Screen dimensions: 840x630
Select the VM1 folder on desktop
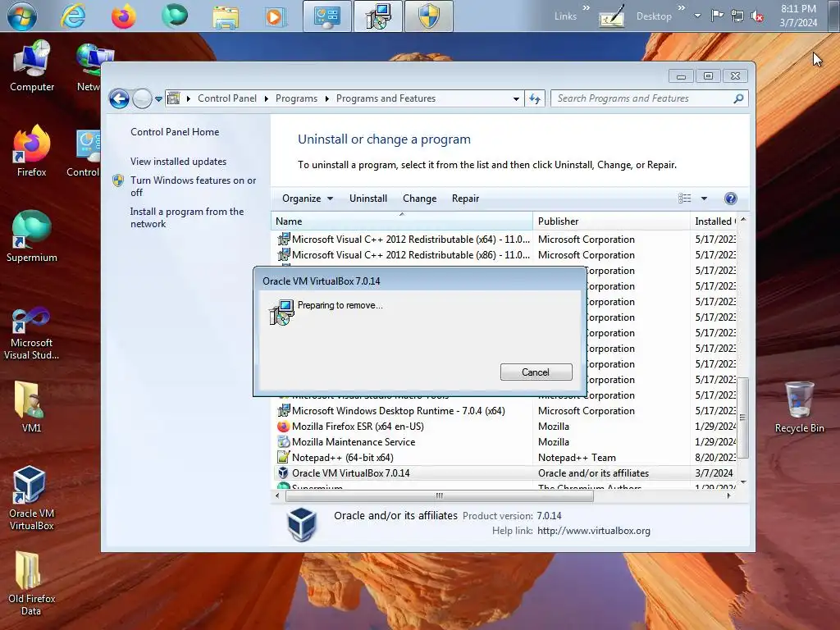coord(31,407)
